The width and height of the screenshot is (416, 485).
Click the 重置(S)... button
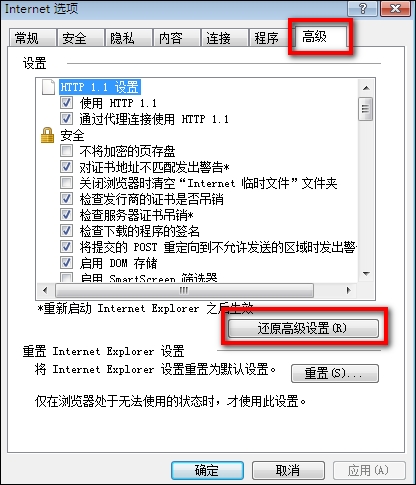click(x=335, y=373)
